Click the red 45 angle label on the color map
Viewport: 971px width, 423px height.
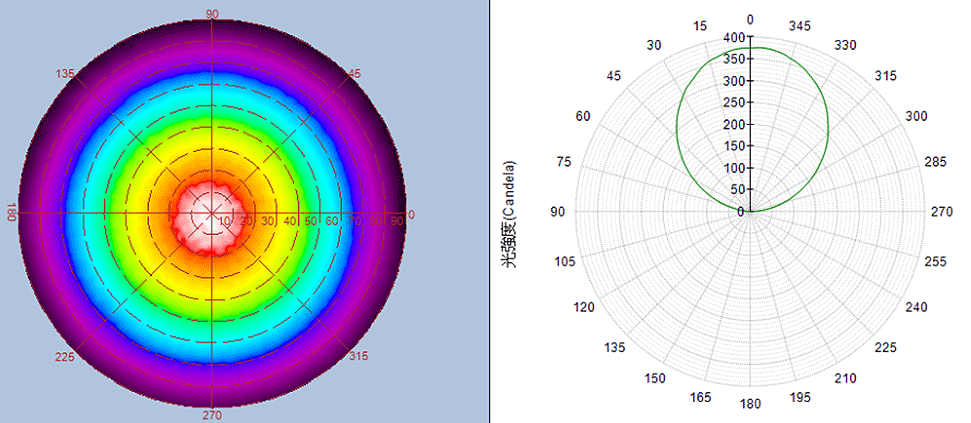[351, 74]
